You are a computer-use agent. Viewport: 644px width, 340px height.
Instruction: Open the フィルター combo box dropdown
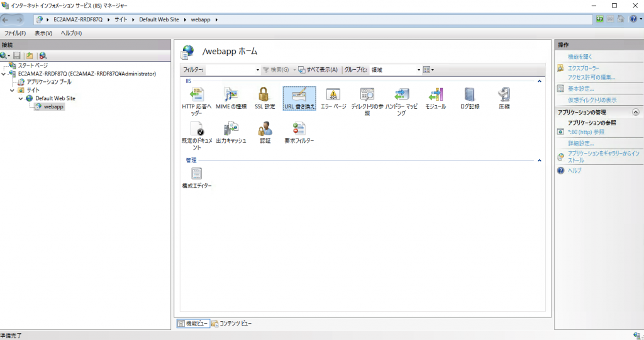pyautogui.click(x=257, y=70)
